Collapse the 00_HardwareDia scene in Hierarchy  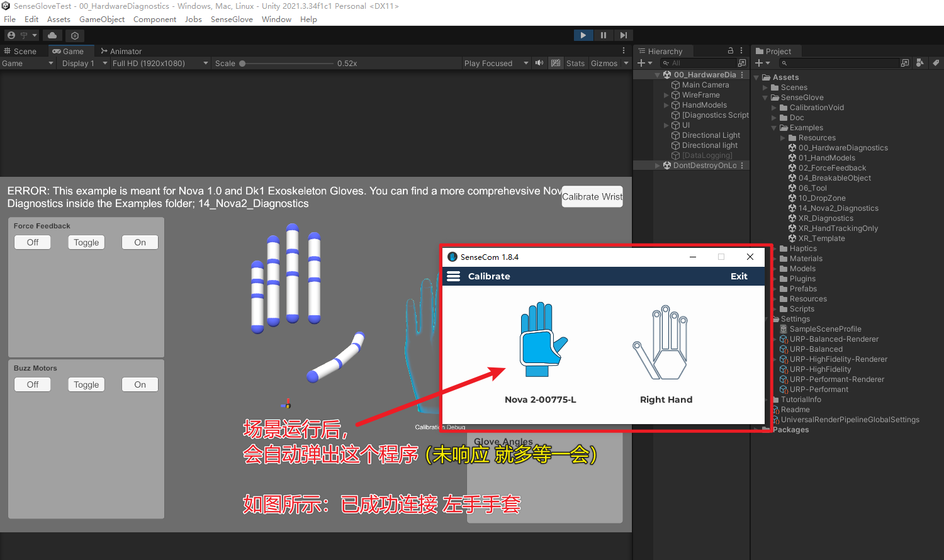[x=657, y=75]
